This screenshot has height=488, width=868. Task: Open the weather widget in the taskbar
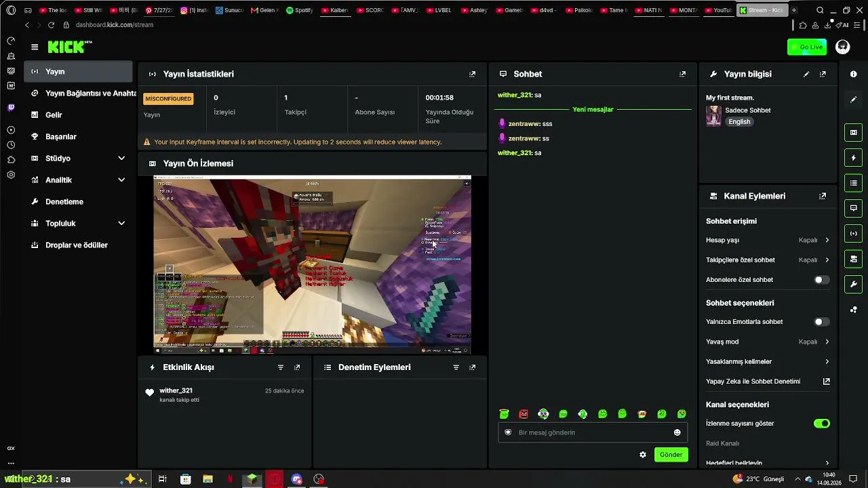tap(758, 479)
